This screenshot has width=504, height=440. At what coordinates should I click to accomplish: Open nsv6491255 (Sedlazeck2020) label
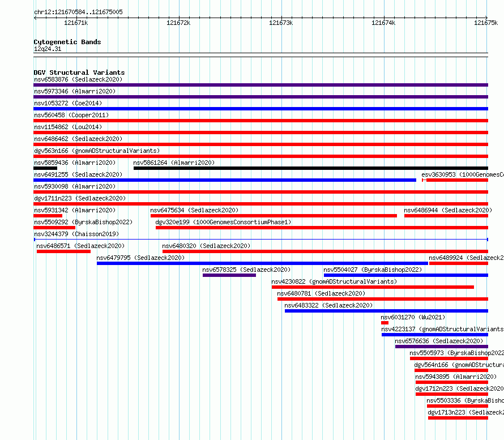(x=78, y=174)
